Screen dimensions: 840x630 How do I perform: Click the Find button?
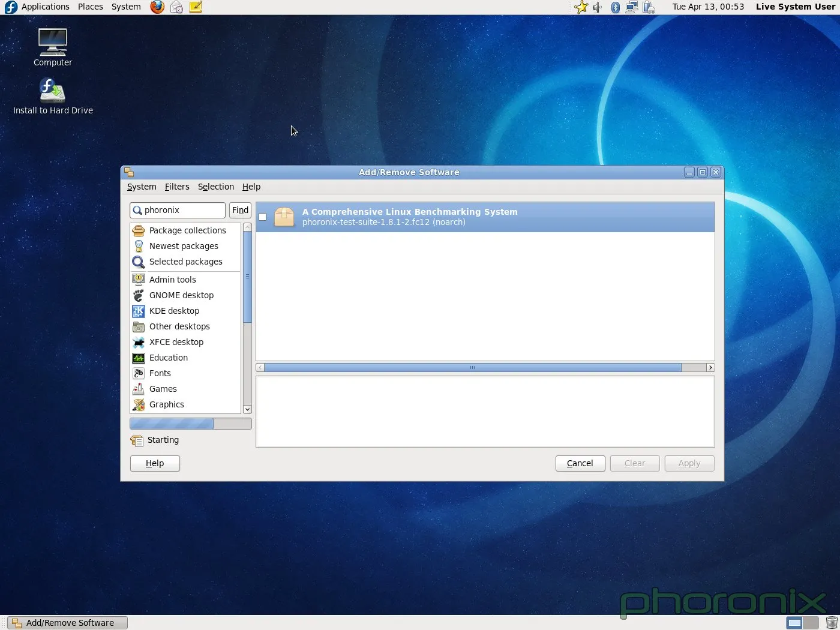(x=240, y=210)
